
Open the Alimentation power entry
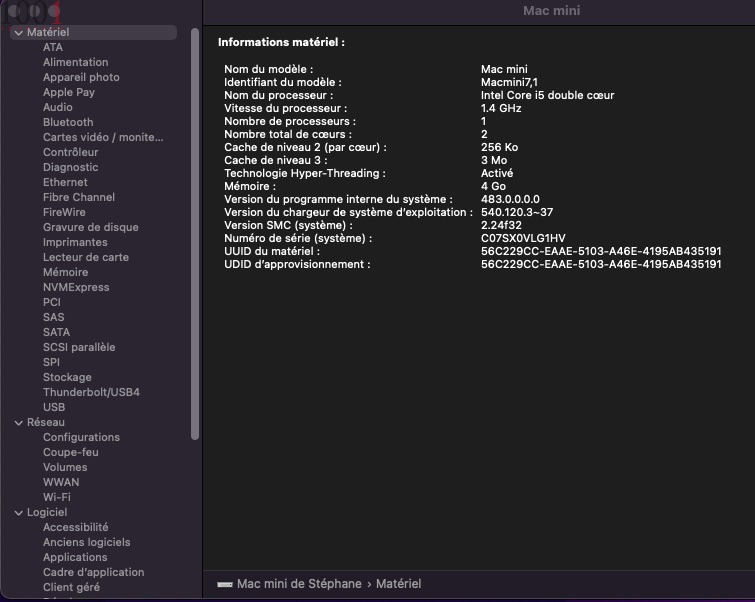tap(75, 62)
